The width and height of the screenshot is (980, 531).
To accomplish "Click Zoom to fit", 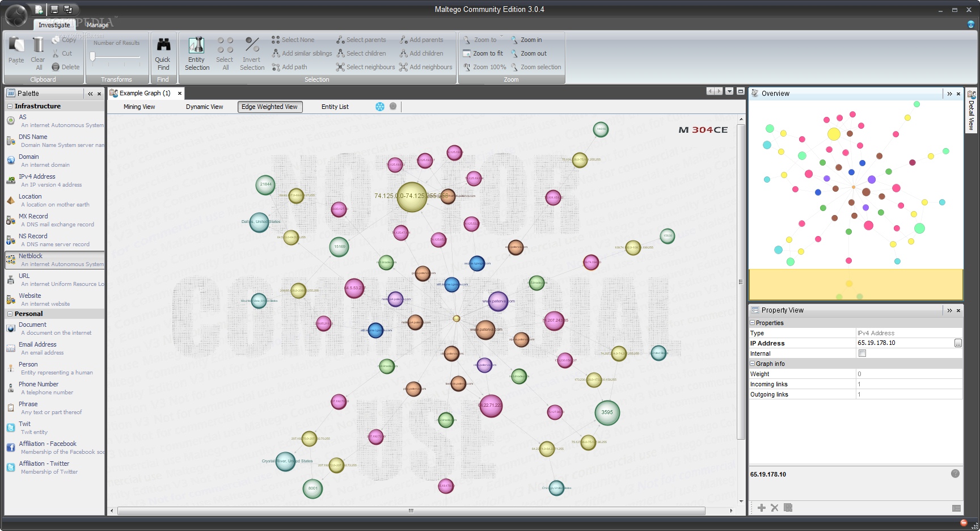I will [483, 53].
